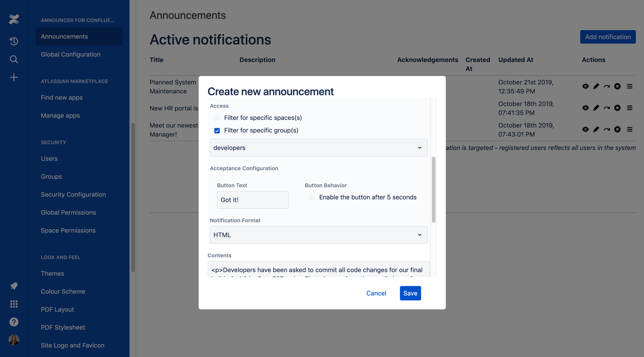
Task: Click the Add notification button
Action: click(x=607, y=37)
